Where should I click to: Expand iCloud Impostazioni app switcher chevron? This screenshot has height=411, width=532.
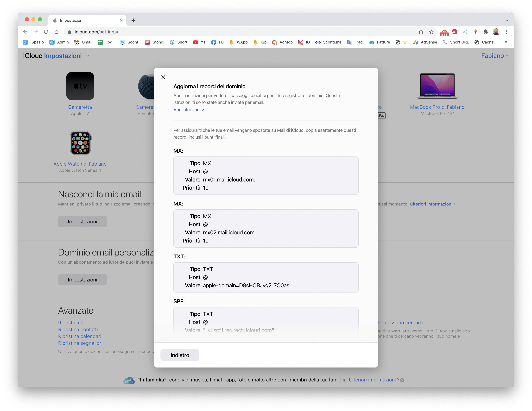pyautogui.click(x=88, y=56)
